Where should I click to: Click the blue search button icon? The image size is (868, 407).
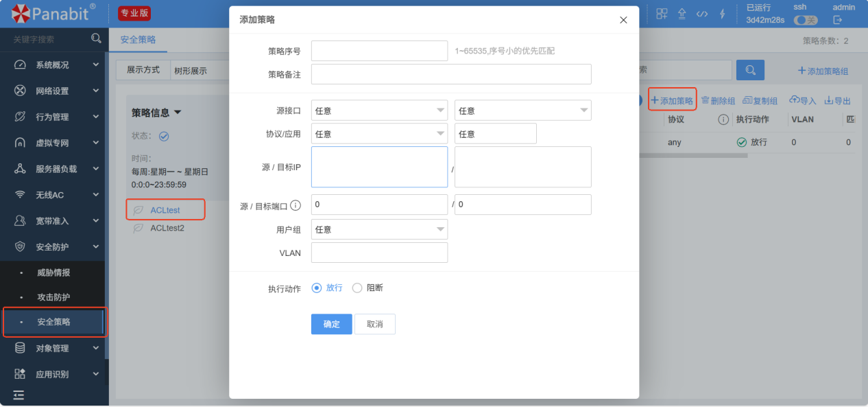click(750, 70)
